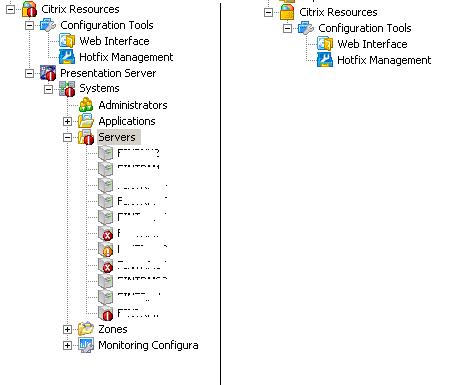
Task: Click Configuration Tools icon in right tree
Action: pos(306,28)
